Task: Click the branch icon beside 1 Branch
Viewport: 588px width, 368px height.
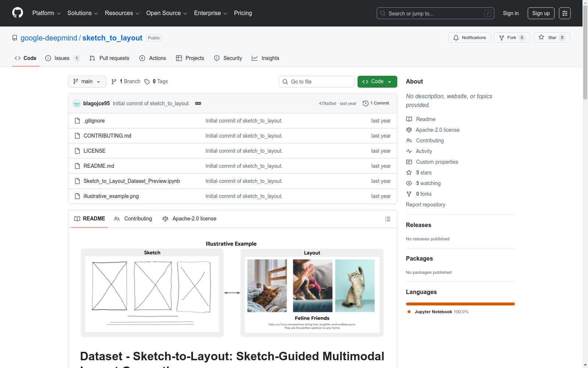Action: pos(114,82)
